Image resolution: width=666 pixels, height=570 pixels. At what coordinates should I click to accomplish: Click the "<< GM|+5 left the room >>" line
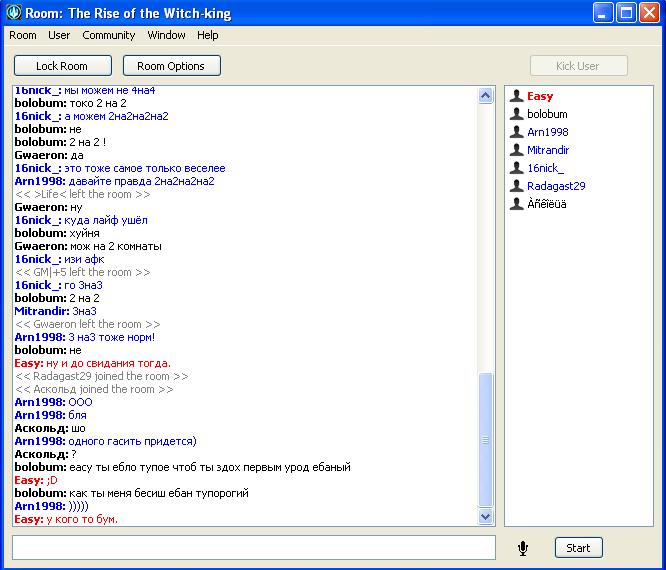[82, 272]
